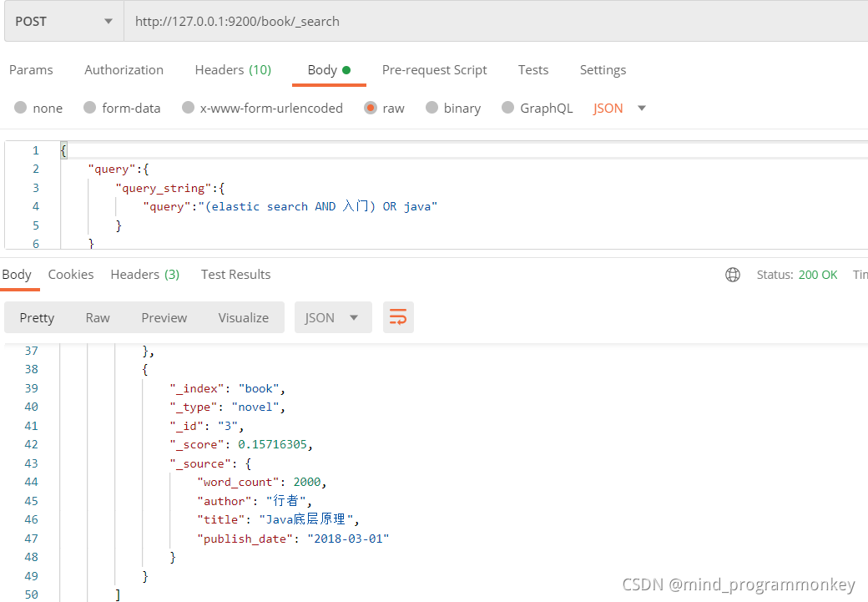Viewport: 868px width, 602px height.
Task: Click the "_source" line in the response
Action: click(x=210, y=464)
